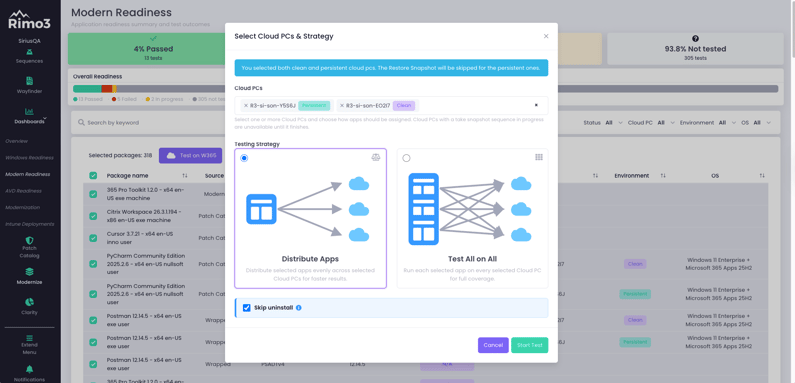Screen dimensions: 795x383
Task: Click the SiriusQA tenant label
Action: (x=29, y=41)
